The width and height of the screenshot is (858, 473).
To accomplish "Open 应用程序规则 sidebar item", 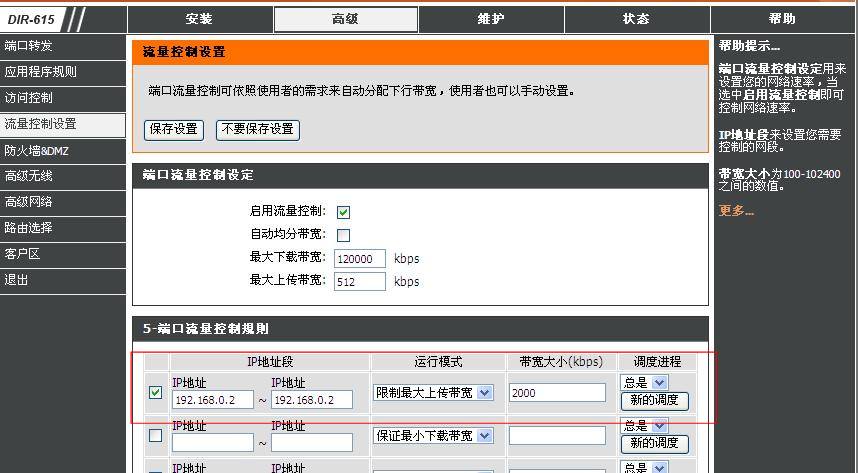I will 62,72.
